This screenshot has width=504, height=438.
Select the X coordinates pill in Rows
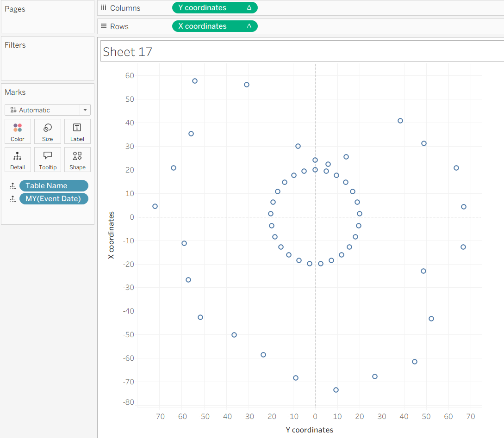214,26
